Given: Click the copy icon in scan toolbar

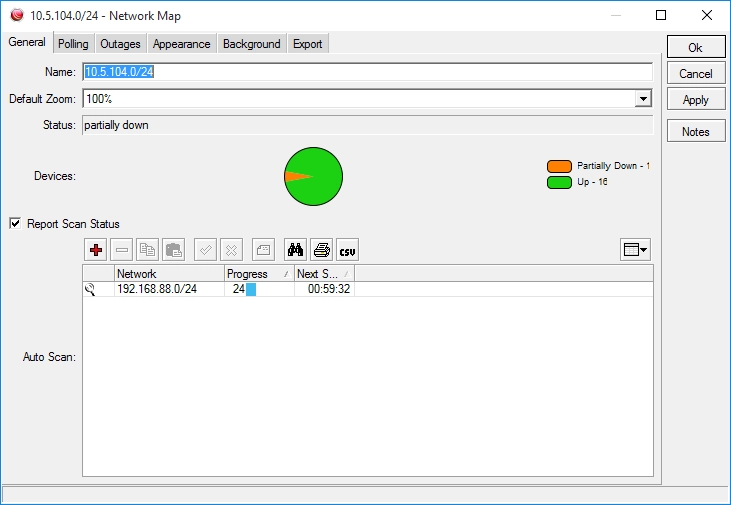Looking at the screenshot, I should click(147, 250).
